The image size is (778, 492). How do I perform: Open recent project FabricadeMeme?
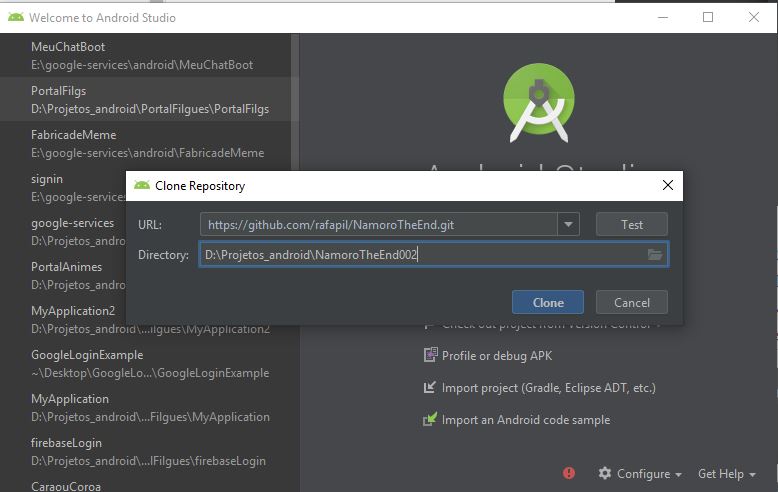(x=145, y=143)
